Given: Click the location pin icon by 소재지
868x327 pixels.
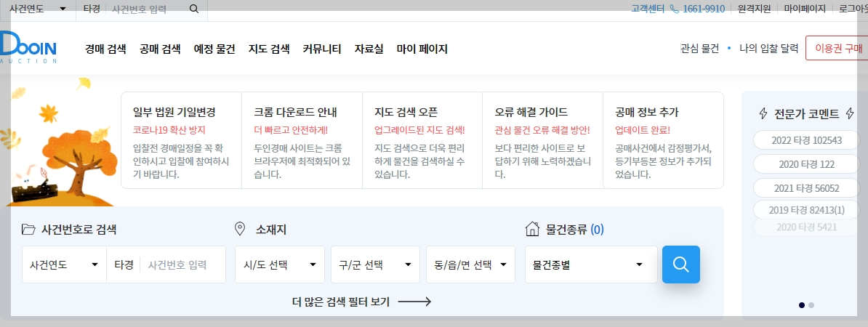Looking at the screenshot, I should [x=240, y=229].
